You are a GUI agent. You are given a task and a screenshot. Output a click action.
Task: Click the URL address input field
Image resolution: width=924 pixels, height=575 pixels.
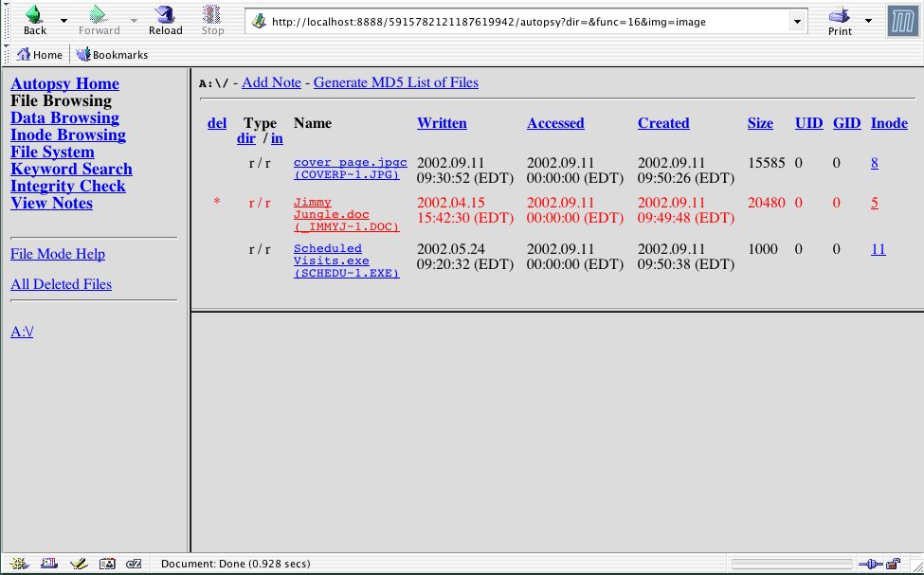click(521, 22)
